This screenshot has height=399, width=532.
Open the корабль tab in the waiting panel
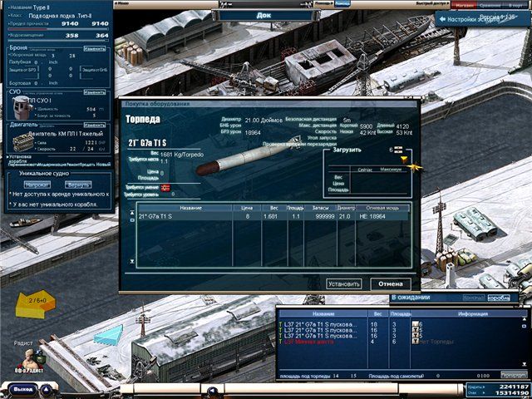(x=498, y=297)
